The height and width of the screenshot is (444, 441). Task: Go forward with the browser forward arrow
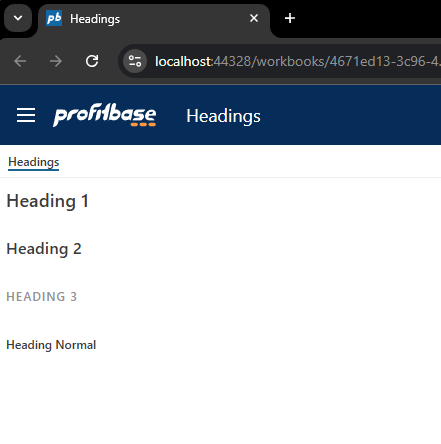point(56,61)
